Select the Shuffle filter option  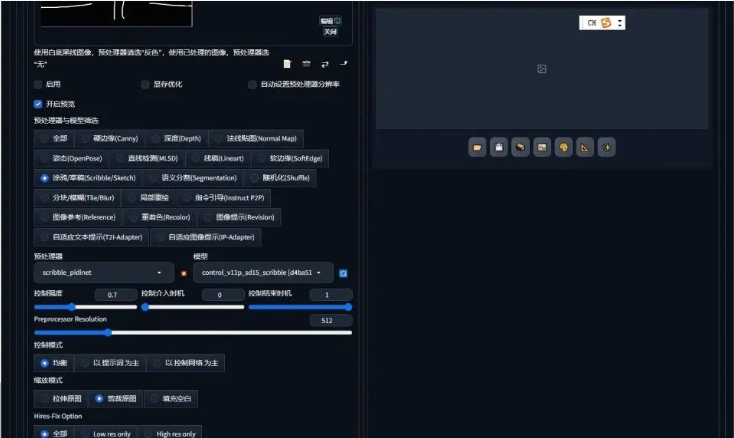pos(280,178)
